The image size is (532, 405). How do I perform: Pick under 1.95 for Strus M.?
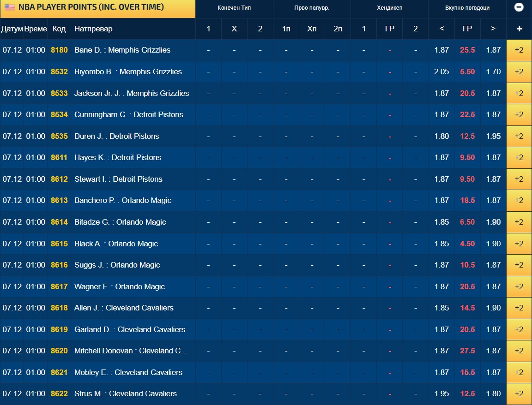[x=441, y=394]
